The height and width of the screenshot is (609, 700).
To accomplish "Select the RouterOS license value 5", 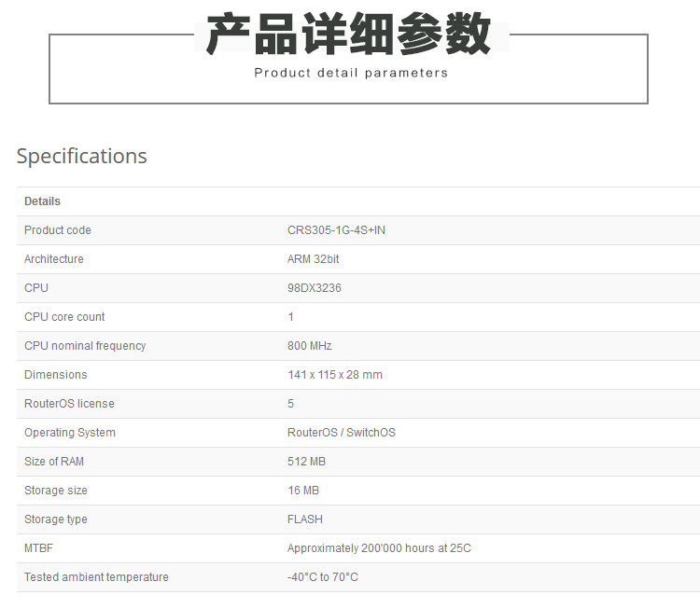I will 290,404.
